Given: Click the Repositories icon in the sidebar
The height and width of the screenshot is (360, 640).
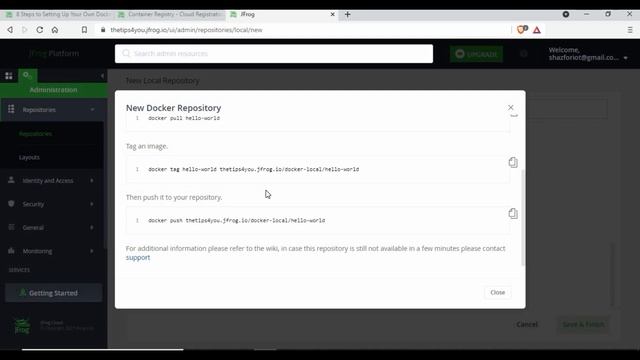Looking at the screenshot, I should [11, 109].
